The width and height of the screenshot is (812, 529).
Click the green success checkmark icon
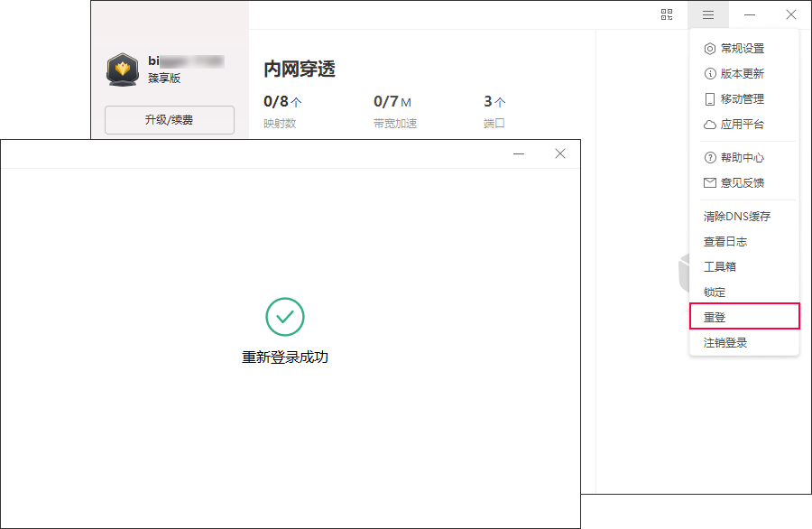[x=285, y=317]
